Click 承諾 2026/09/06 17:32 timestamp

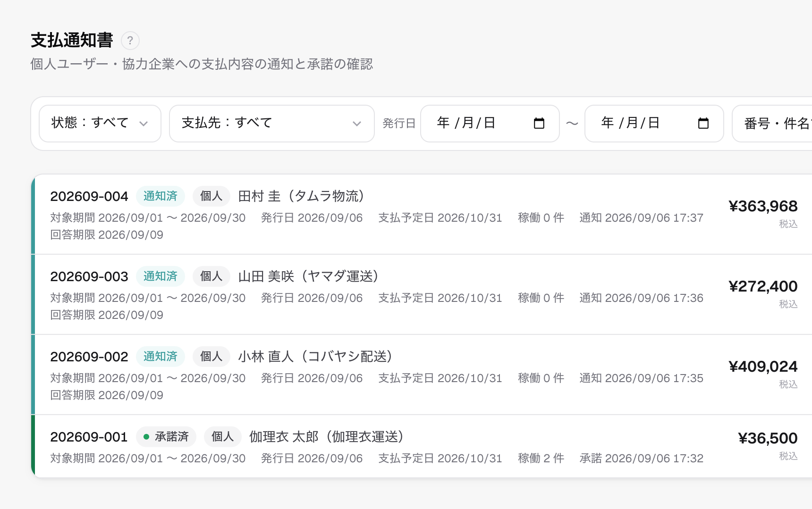642,459
